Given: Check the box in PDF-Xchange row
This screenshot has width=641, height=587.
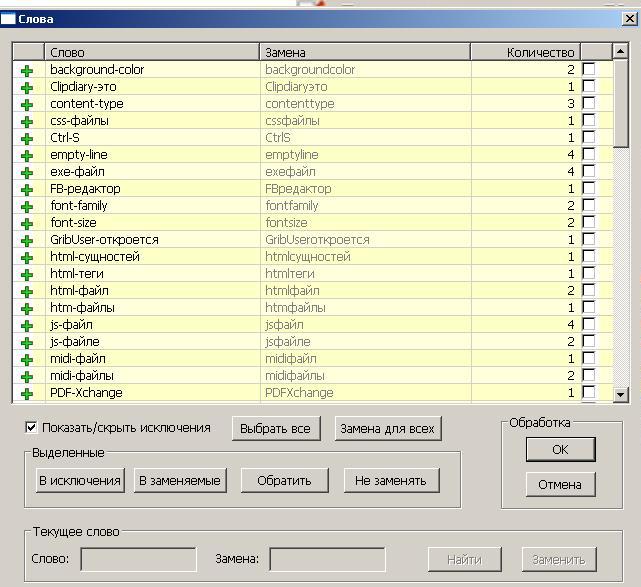Looking at the screenshot, I should coord(589,392).
